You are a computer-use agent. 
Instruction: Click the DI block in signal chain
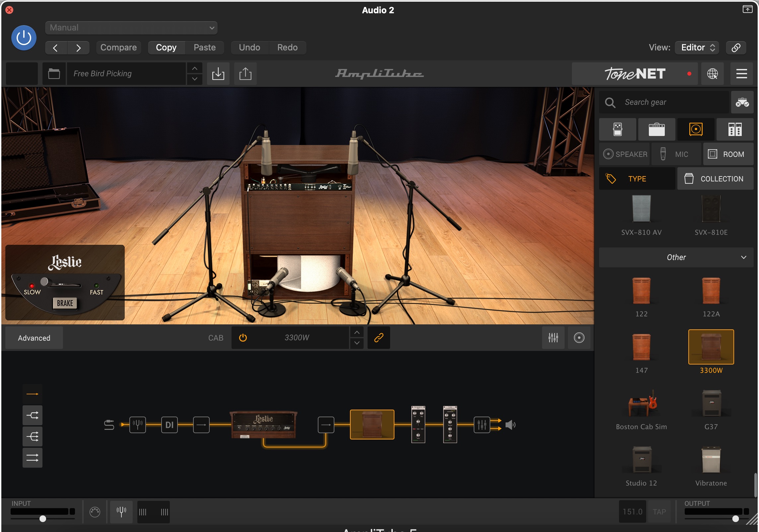[x=169, y=425]
